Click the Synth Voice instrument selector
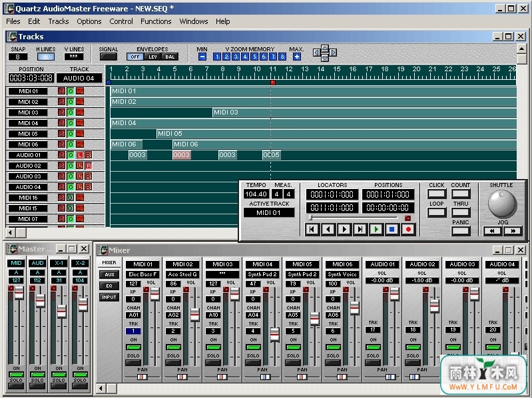Screen dimensions: 532x398 pyautogui.click(x=342, y=274)
